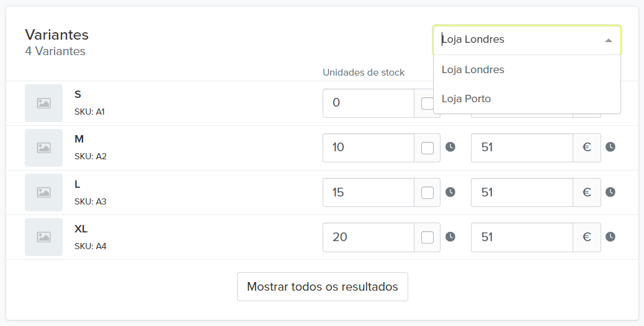Click the price field for variant L

point(521,193)
